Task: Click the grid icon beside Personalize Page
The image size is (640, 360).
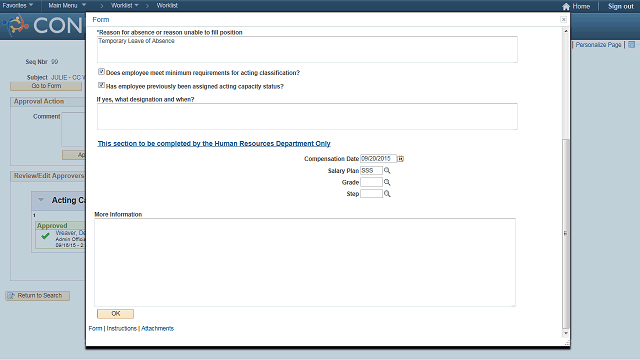Action: coord(631,44)
